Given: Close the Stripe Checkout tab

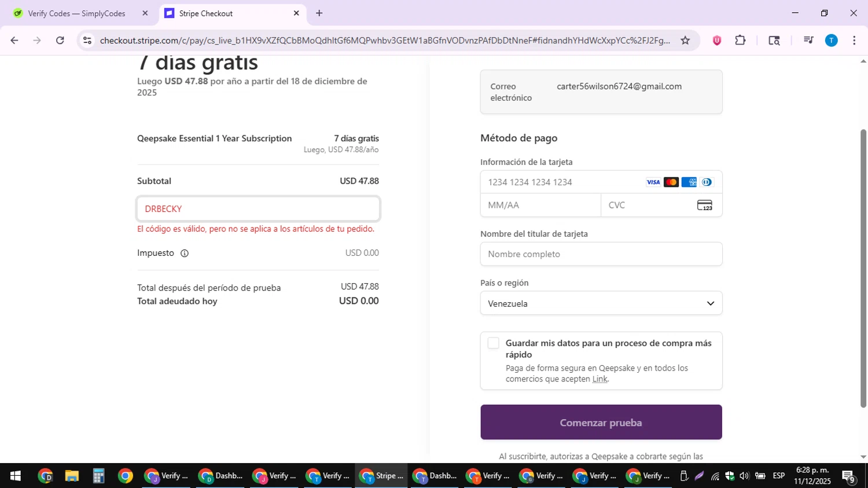Looking at the screenshot, I should [x=296, y=13].
